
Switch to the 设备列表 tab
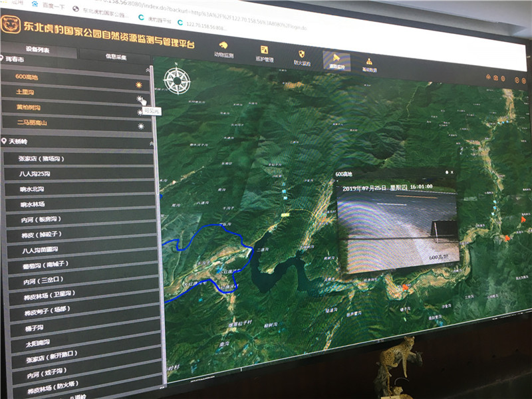point(38,49)
